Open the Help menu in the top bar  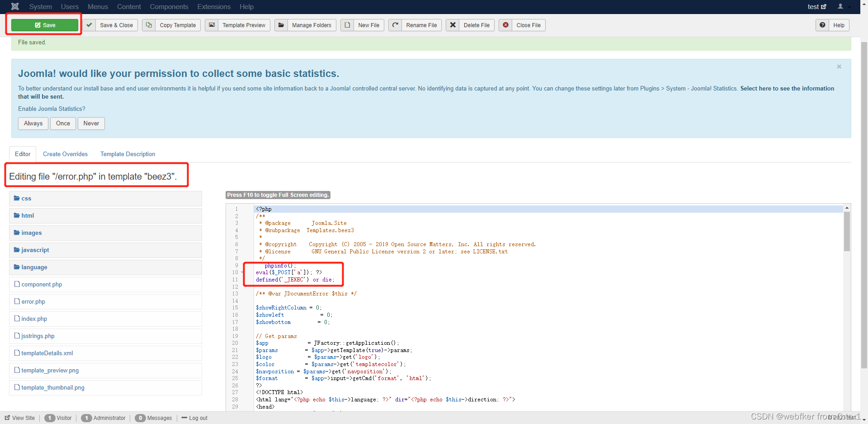[246, 7]
